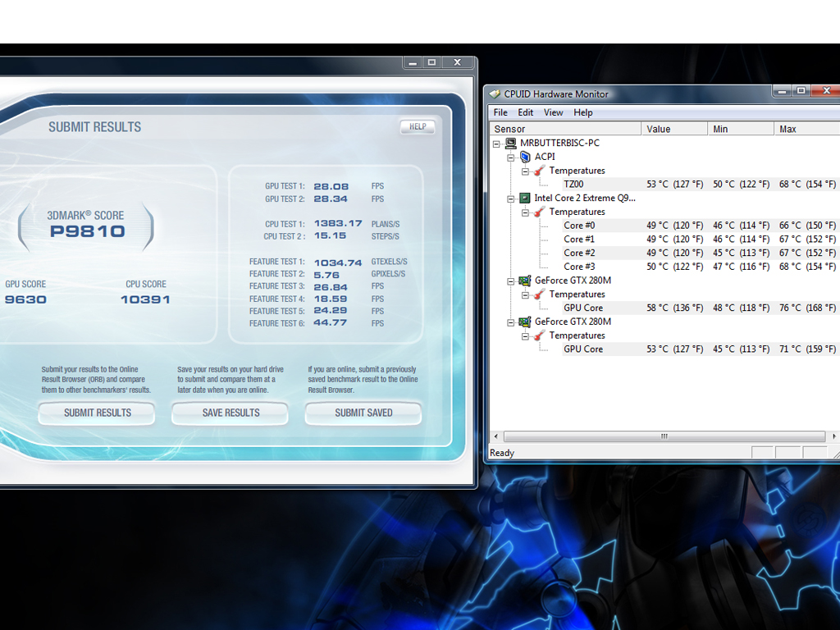
Task: Click the GPU Test 1 value 28.08
Action: (x=331, y=186)
